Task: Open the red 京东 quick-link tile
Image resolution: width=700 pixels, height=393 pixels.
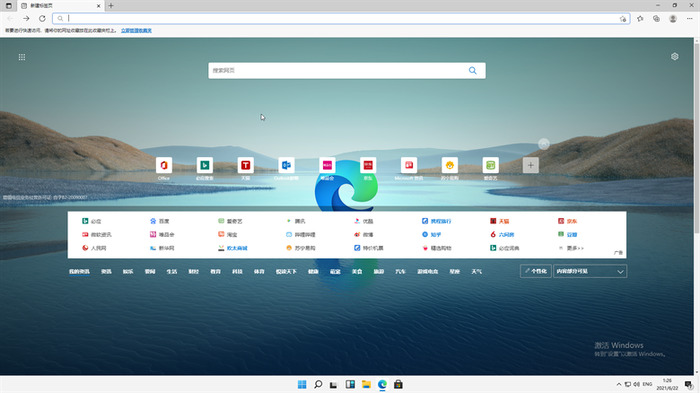Action: point(368,165)
